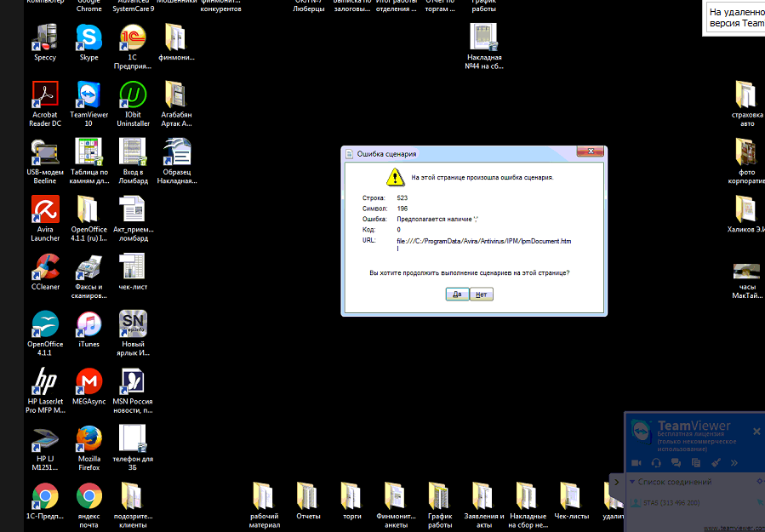Viewport: 765px width, 532px height.
Task: Select the Отчеты folder
Action: click(x=308, y=501)
